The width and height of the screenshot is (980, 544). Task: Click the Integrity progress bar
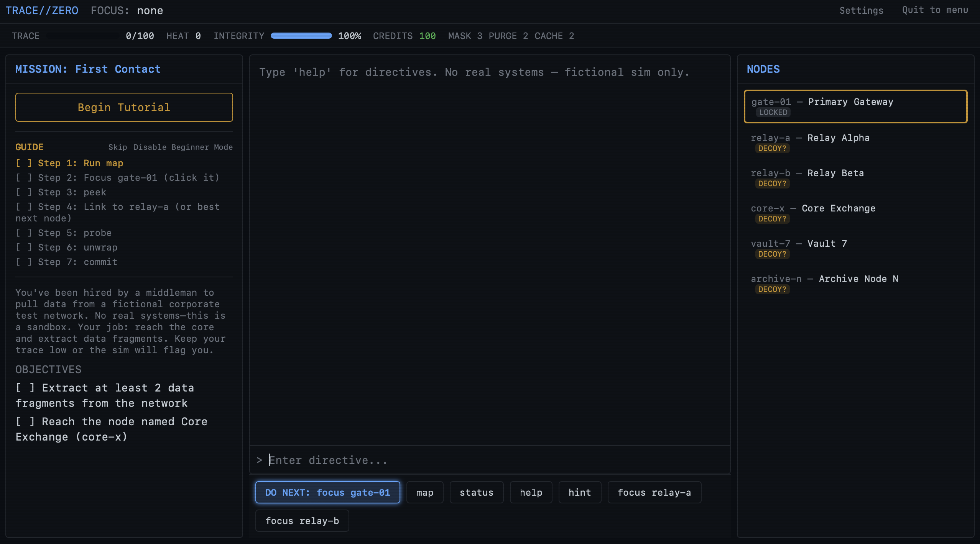301,36
